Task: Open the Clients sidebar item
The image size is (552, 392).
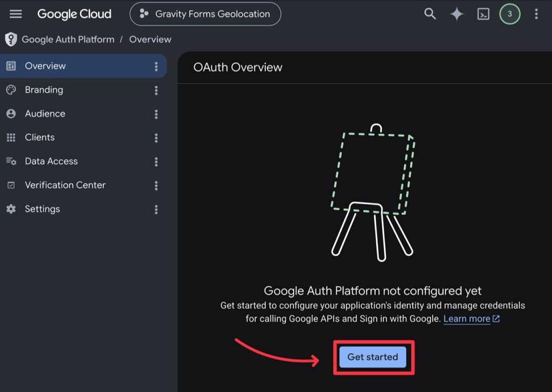Action: [x=84, y=137]
